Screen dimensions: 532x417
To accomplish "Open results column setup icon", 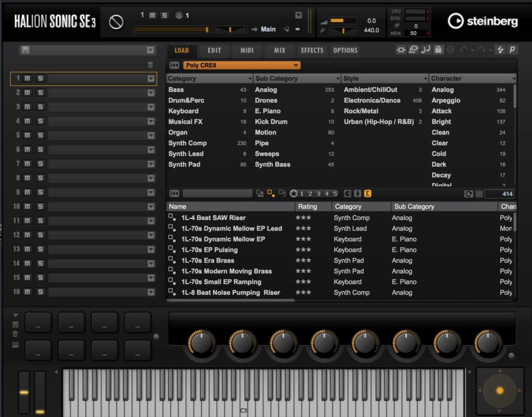I will click(x=479, y=194).
